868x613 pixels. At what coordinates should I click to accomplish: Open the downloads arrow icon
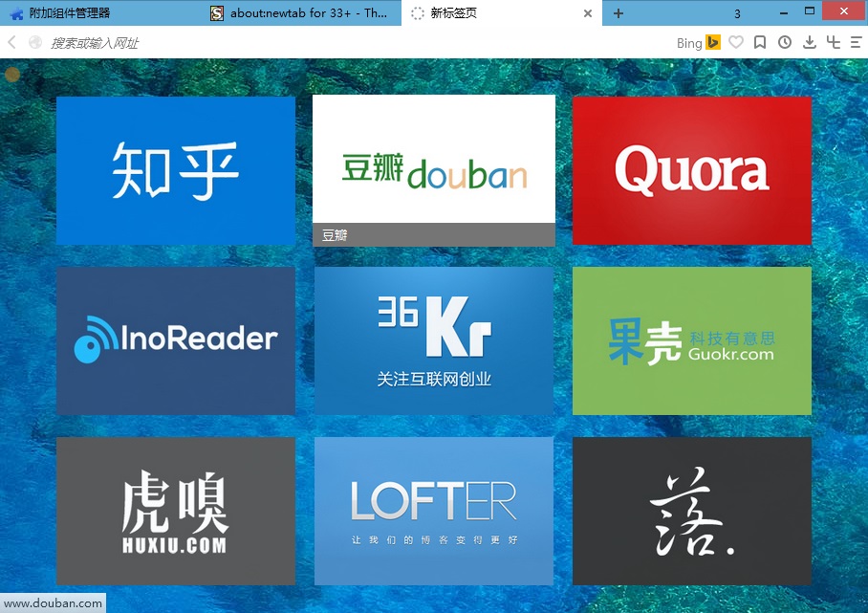(810, 42)
